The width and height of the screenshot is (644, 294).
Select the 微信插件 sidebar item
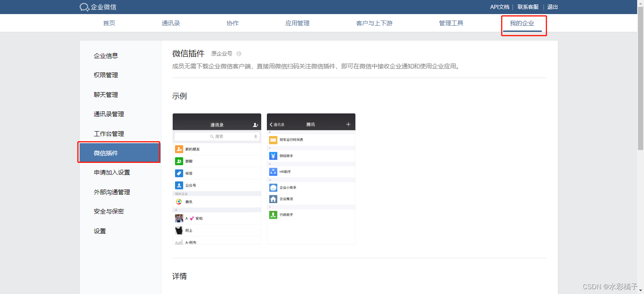point(120,153)
